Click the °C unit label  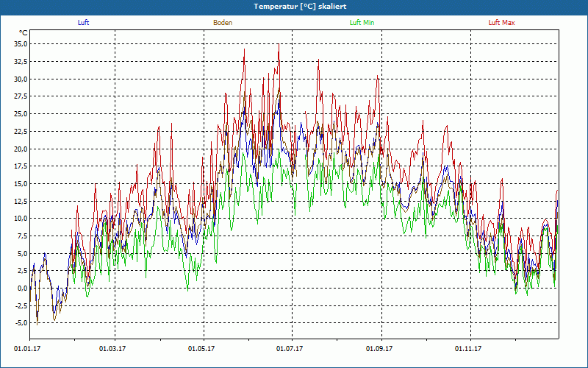pyautogui.click(x=24, y=33)
